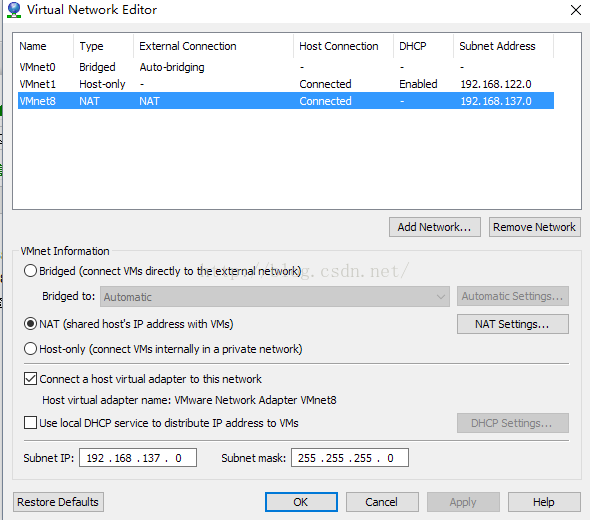
Task: Open the Bridged to Automatic dropdown
Action: [275, 296]
